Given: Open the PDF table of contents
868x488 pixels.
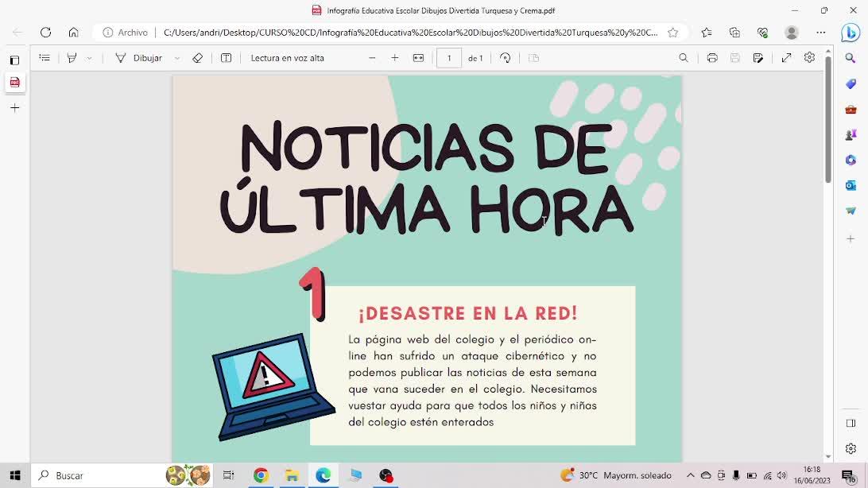Looking at the screenshot, I should 45,57.
